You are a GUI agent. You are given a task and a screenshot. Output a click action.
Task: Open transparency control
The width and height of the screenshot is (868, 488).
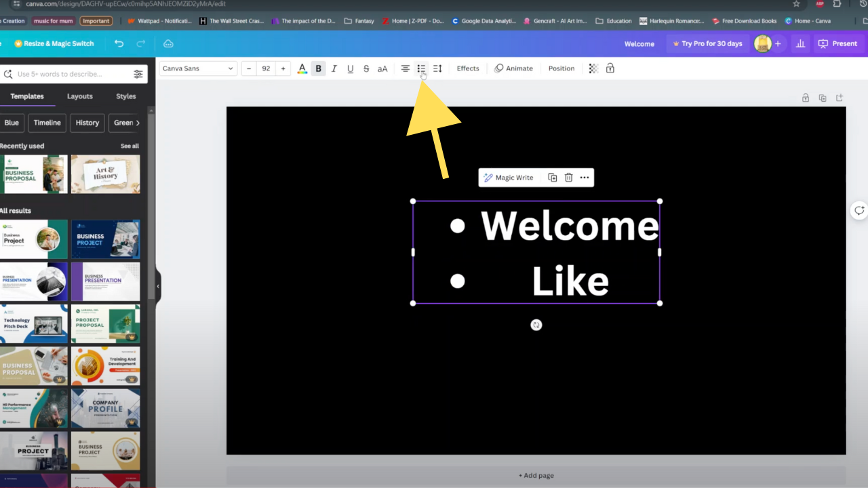point(593,68)
